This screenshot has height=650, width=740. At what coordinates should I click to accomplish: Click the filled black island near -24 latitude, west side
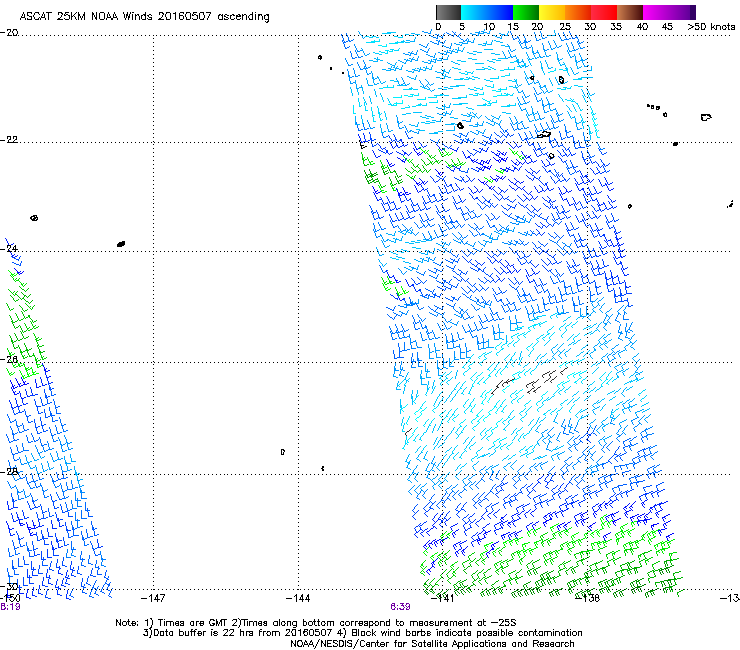click(121, 244)
